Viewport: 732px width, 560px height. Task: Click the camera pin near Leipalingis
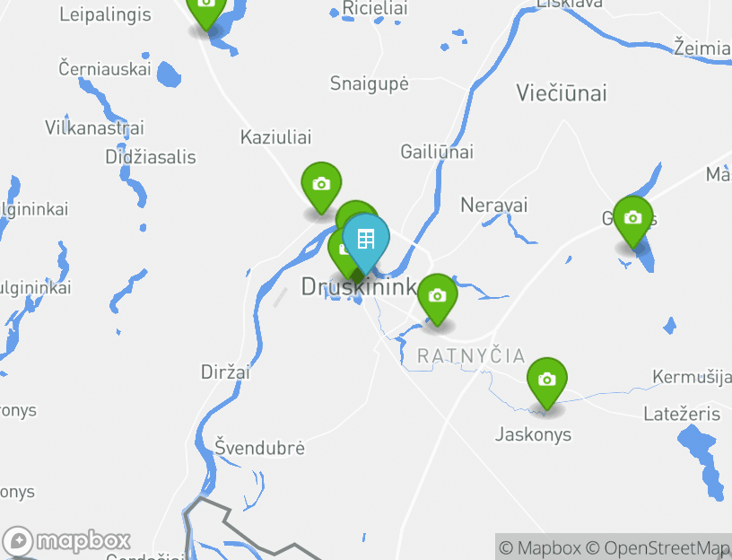tap(206, 12)
